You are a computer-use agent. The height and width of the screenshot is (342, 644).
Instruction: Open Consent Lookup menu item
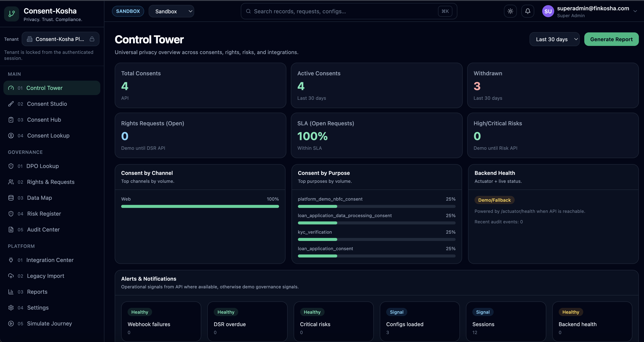tap(52, 136)
